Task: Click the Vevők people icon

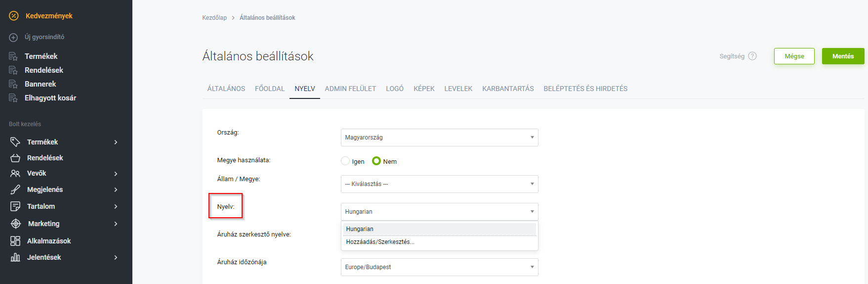Action: (x=15, y=174)
